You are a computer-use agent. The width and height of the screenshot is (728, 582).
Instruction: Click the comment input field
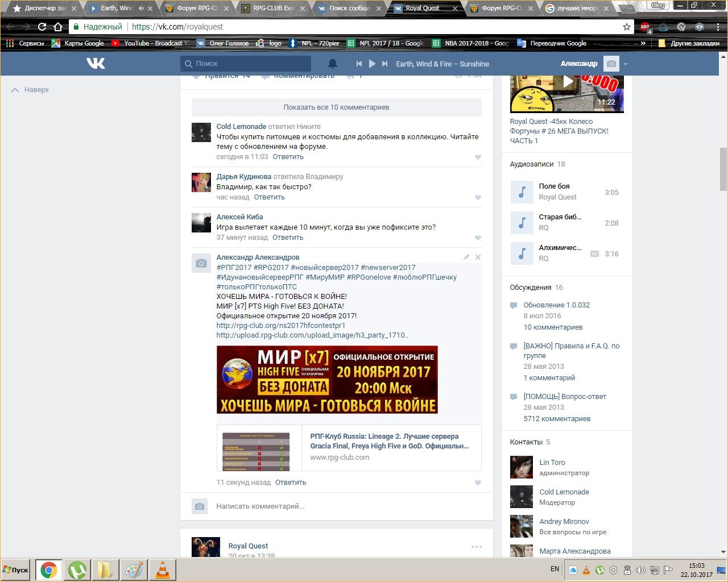coord(341,506)
